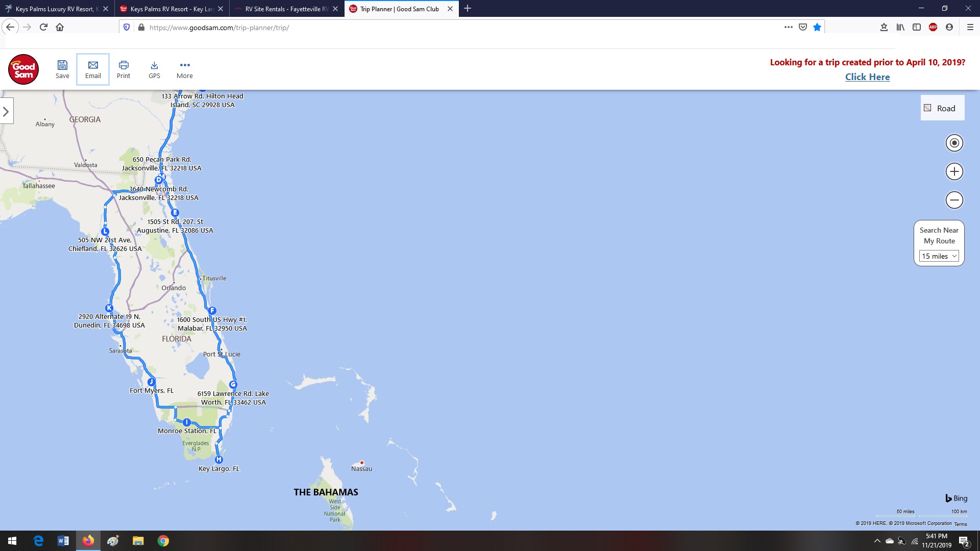980x551 pixels.
Task: Expand the left trip side panel
Action: point(6,111)
